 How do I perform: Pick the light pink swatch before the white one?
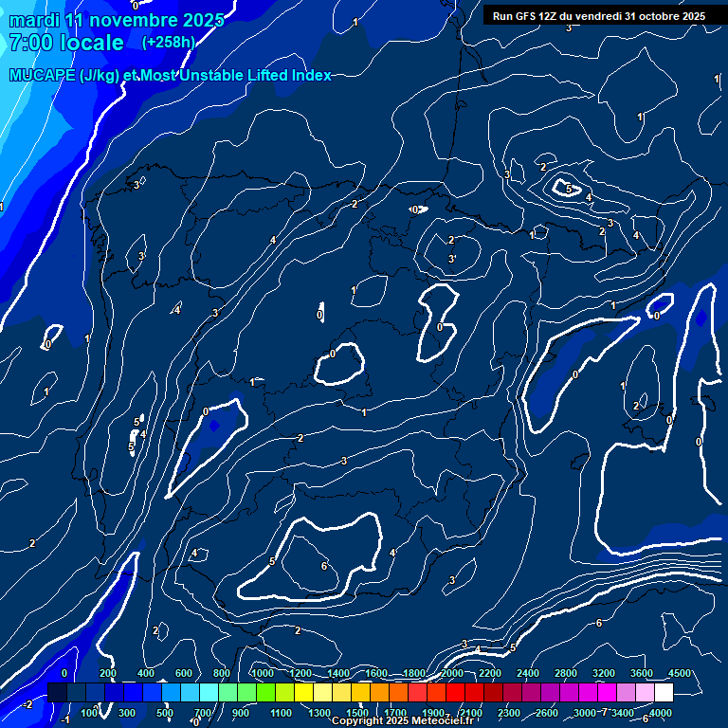pyautogui.click(x=645, y=692)
